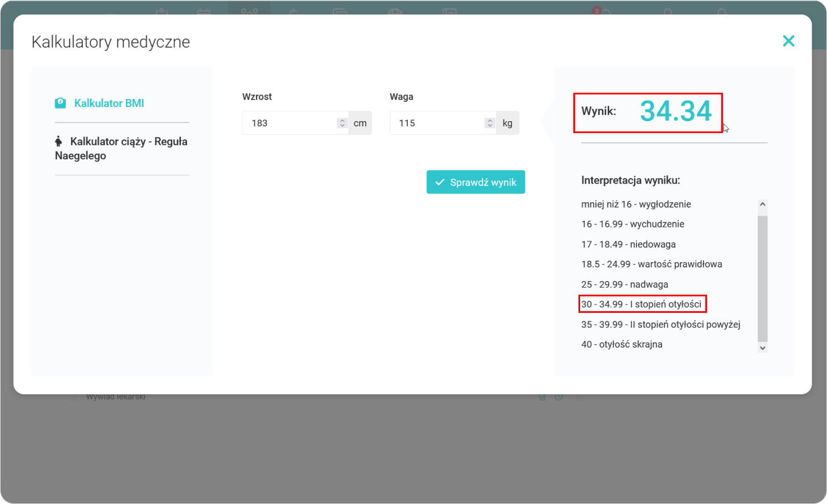Click 'mniej niż 16 - wygłodzenie' row
Viewport: 827px width, 504px height.
click(636, 204)
